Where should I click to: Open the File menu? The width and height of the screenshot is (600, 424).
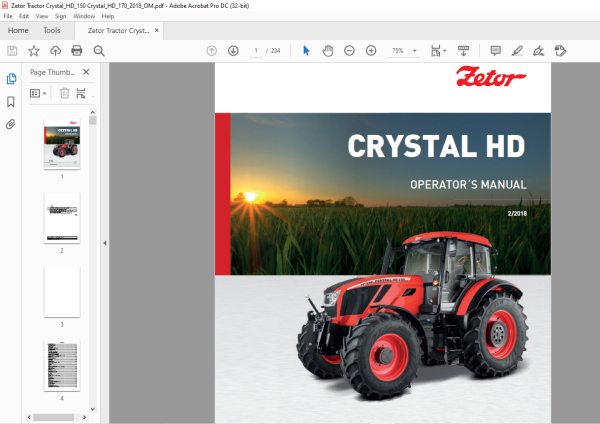8,16
